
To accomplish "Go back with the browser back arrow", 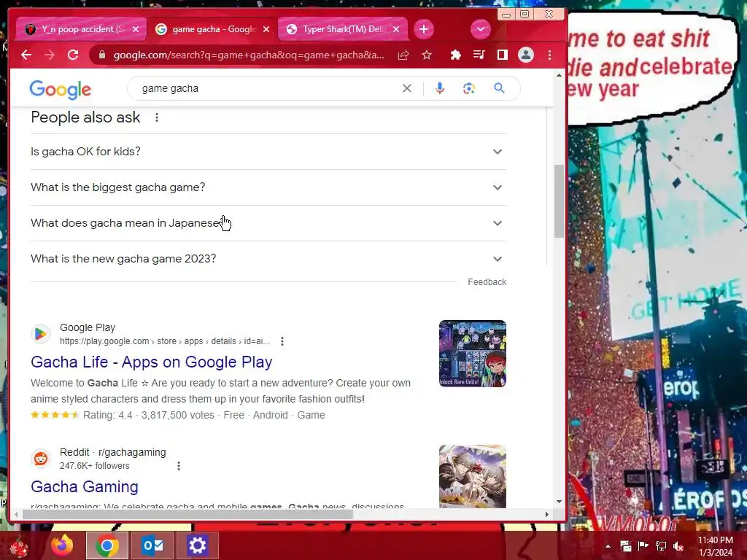I will pyautogui.click(x=26, y=55).
